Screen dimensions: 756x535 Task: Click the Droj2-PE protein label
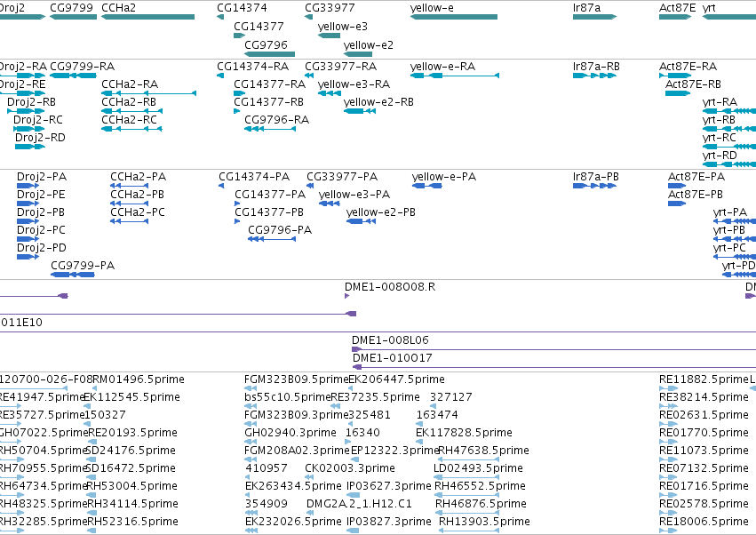(x=41, y=195)
